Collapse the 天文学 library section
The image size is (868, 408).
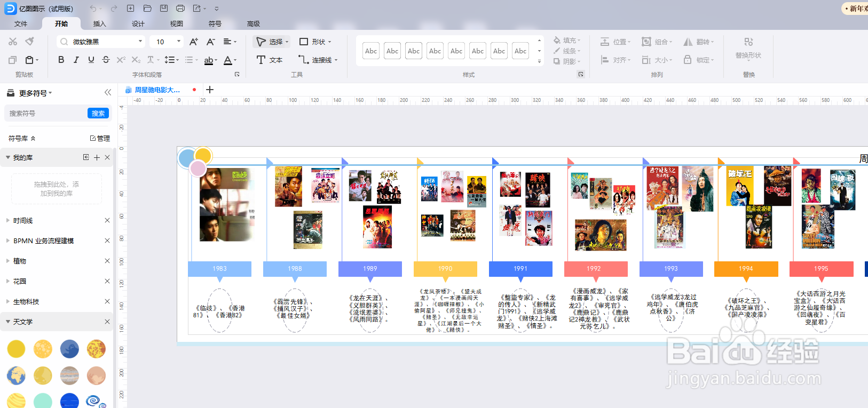8,322
